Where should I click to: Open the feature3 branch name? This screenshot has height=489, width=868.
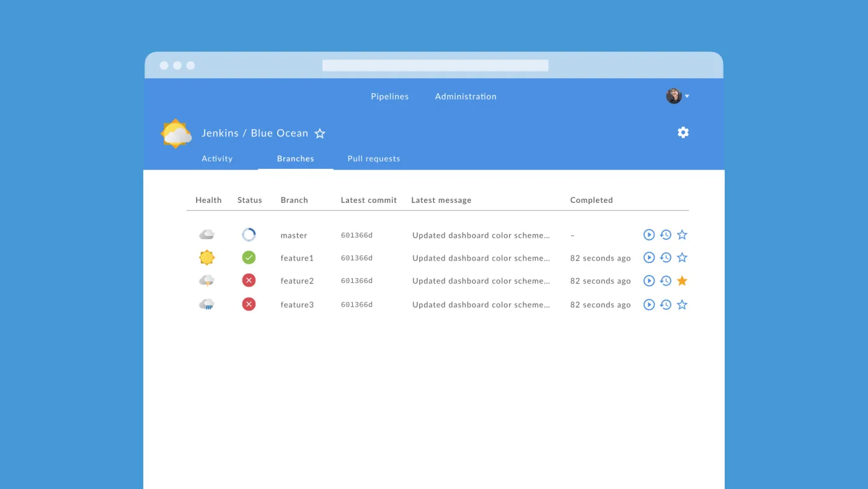(x=297, y=305)
